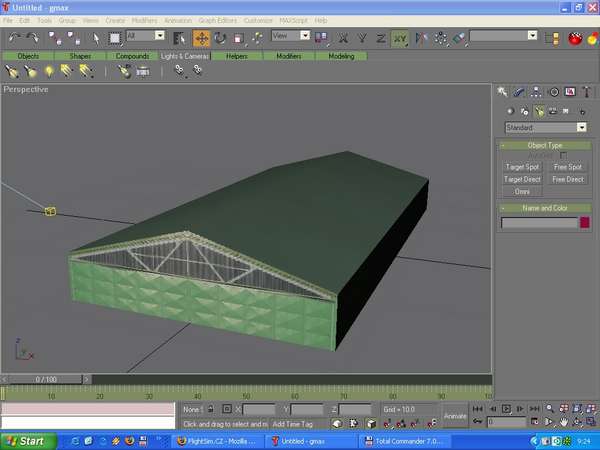This screenshot has width=600, height=450.
Task: Switch to the Compounds tab
Action: (132, 56)
